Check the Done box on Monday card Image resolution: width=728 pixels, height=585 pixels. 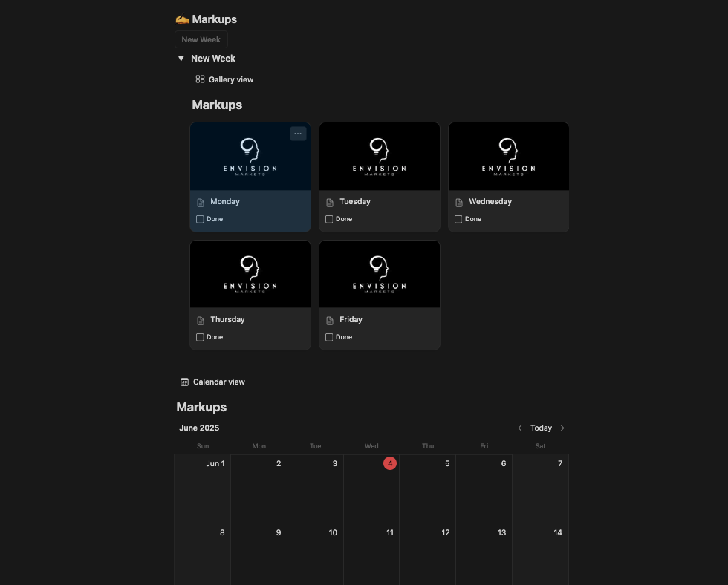coord(200,219)
